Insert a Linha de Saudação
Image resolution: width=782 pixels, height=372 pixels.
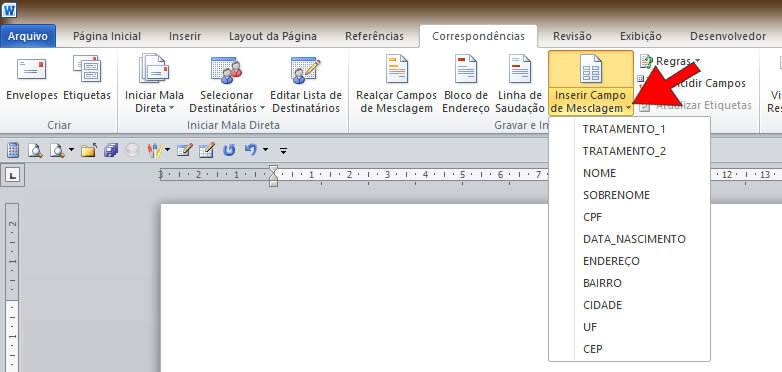520,84
